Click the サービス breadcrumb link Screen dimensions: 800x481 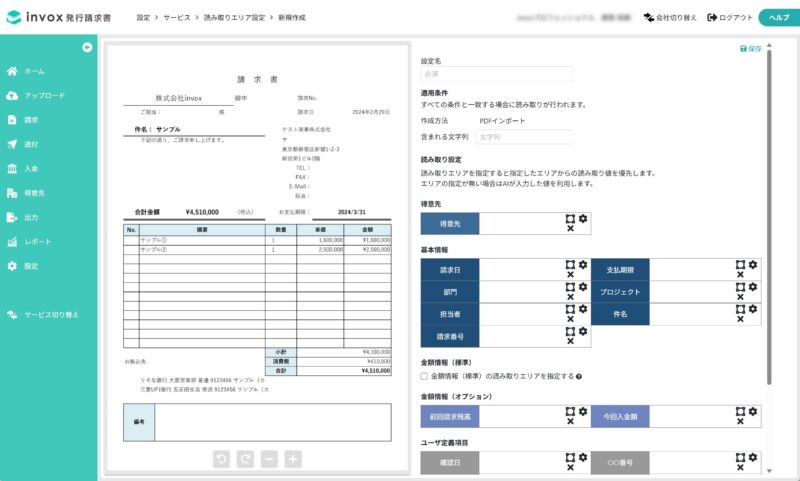point(177,17)
